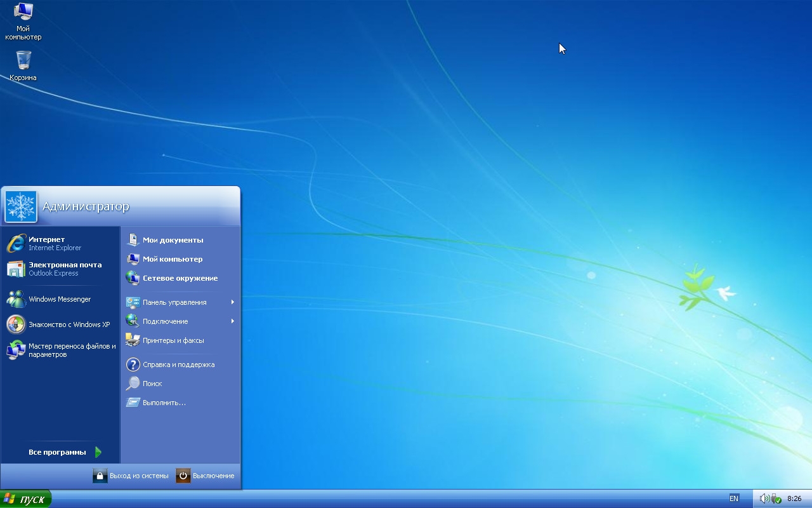Open Электронная почта Outlook Express entry

pyautogui.click(x=60, y=269)
